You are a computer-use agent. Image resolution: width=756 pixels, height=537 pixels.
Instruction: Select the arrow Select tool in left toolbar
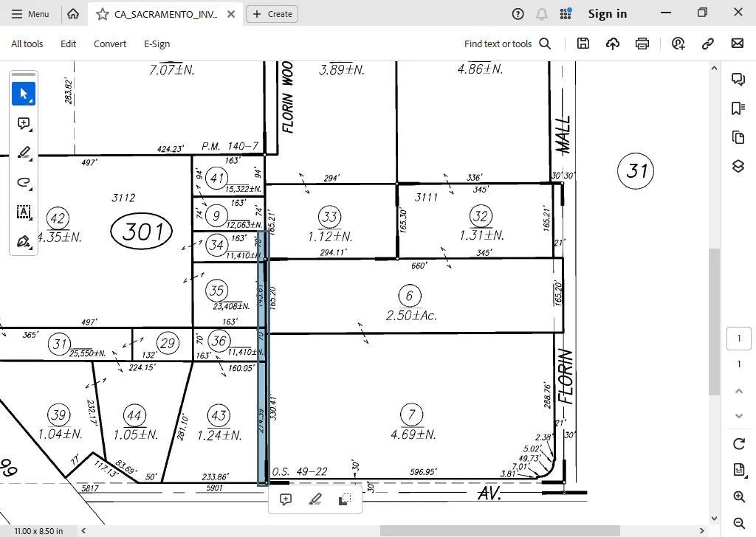click(x=24, y=94)
